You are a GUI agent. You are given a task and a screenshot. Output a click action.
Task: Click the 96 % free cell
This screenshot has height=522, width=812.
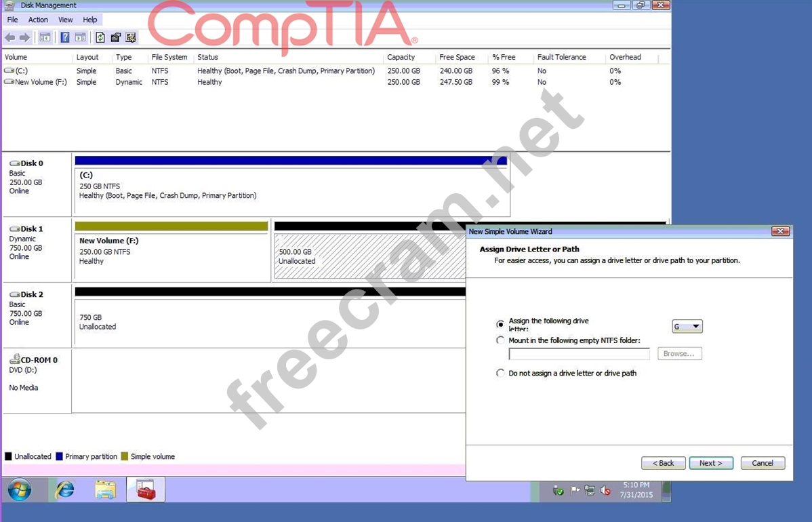pyautogui.click(x=500, y=71)
